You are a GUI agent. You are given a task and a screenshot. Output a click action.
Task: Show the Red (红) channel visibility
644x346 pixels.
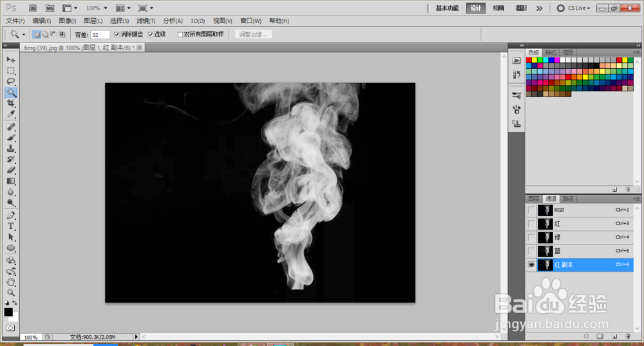click(x=531, y=223)
